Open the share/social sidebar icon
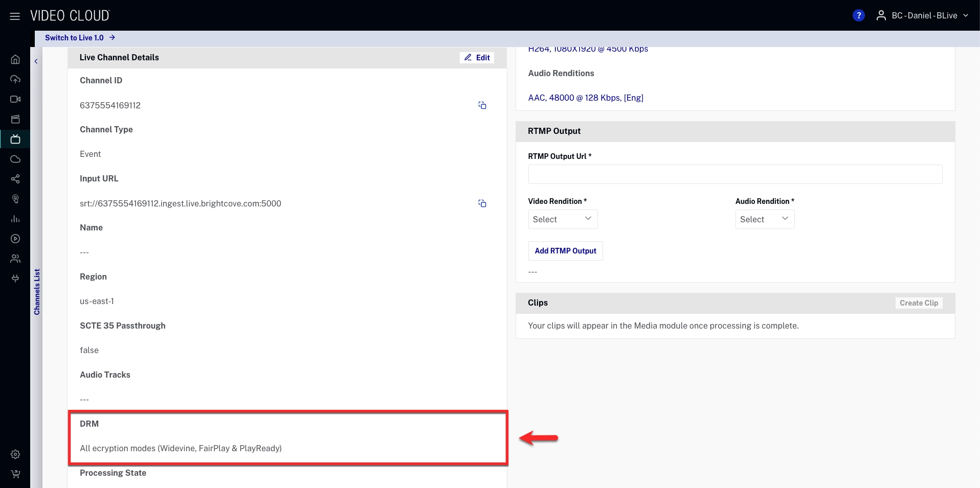Screen dimensions: 980x488 [x=15, y=179]
